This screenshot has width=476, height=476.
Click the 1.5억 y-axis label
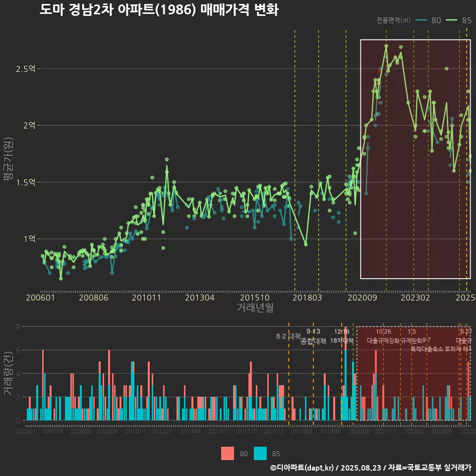[25, 182]
